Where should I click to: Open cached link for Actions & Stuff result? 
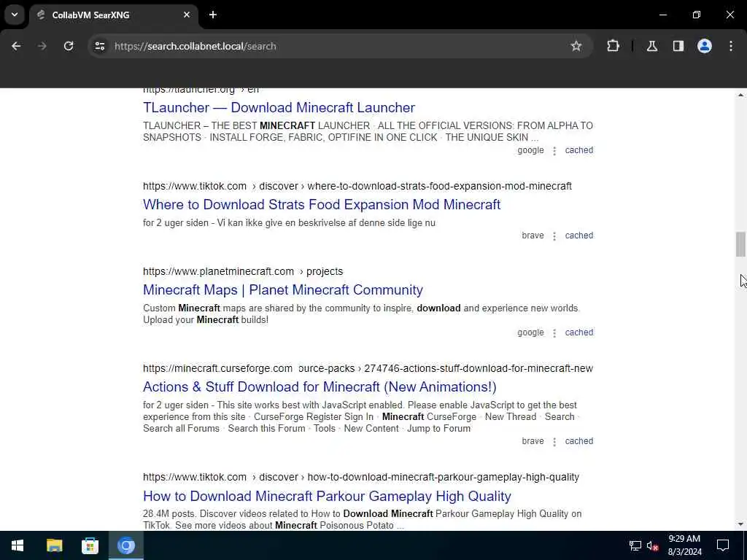click(x=578, y=441)
